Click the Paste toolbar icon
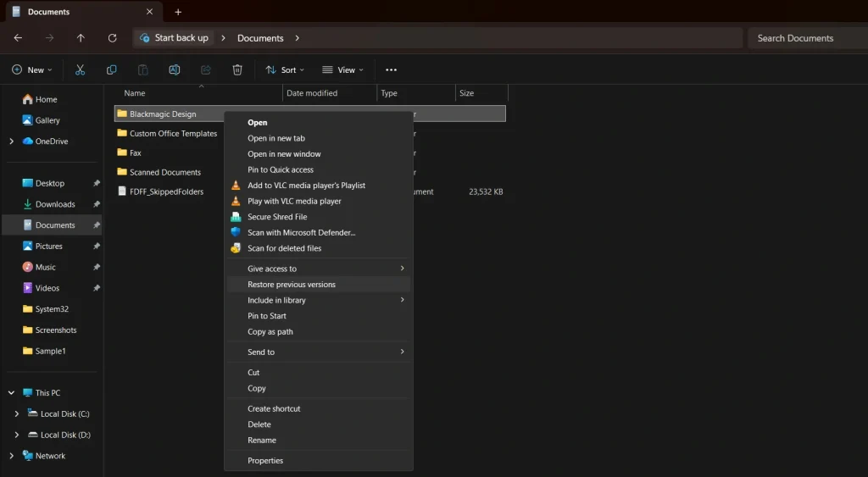This screenshot has height=477, width=868. tap(142, 69)
